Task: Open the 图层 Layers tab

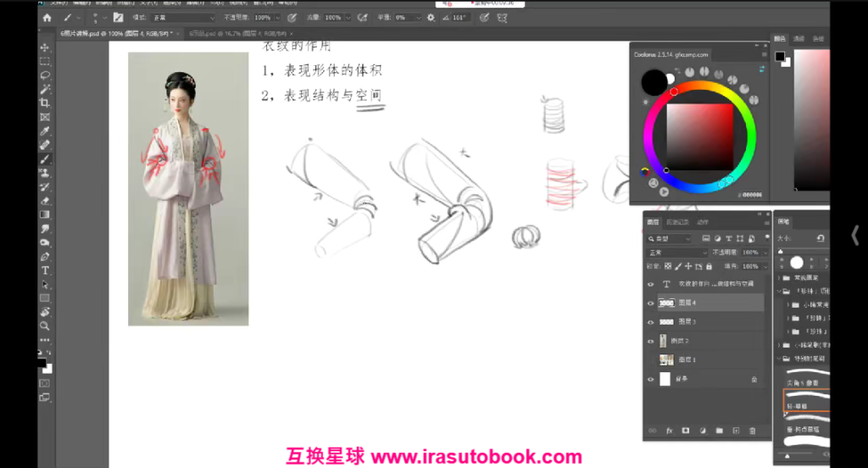Action: 654,222
